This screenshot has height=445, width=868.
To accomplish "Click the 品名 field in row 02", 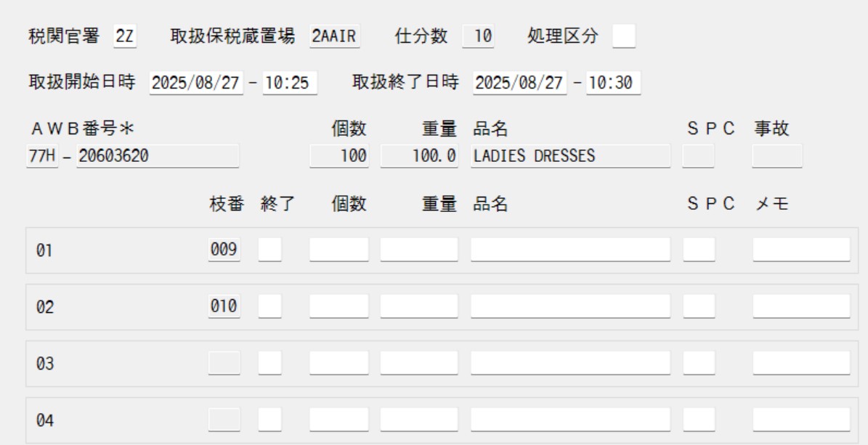I will [x=570, y=306].
